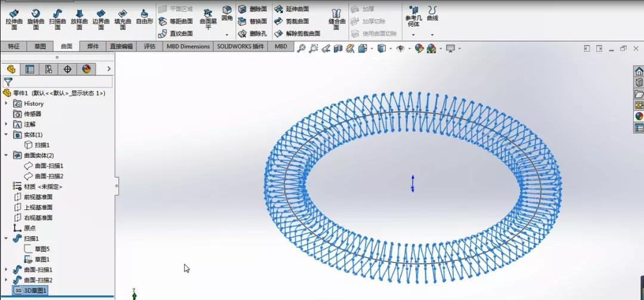
Task: Open the DisplayManager color ball tab
Action: (x=86, y=69)
